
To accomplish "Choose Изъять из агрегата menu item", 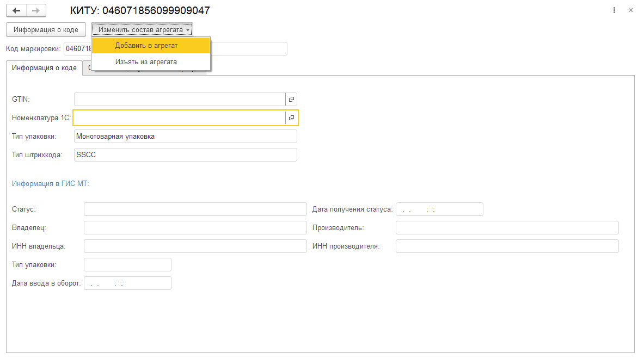I will [151, 62].
